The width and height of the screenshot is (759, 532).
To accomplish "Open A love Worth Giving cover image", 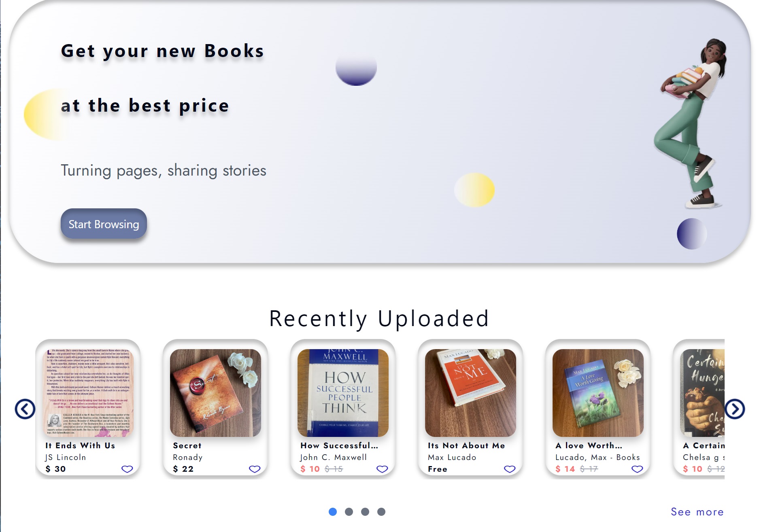I will [x=598, y=393].
